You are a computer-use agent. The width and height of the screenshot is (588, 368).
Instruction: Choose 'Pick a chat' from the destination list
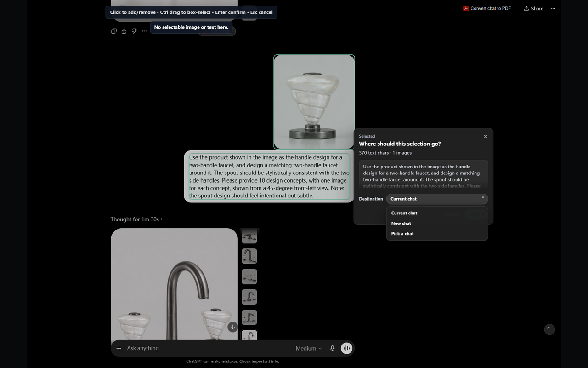click(437, 234)
